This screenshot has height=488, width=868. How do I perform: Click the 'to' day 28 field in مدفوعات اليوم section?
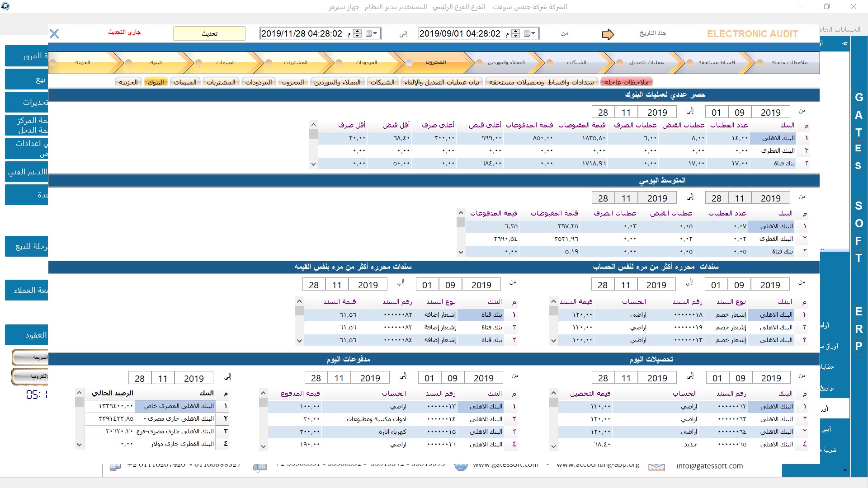[316, 378]
